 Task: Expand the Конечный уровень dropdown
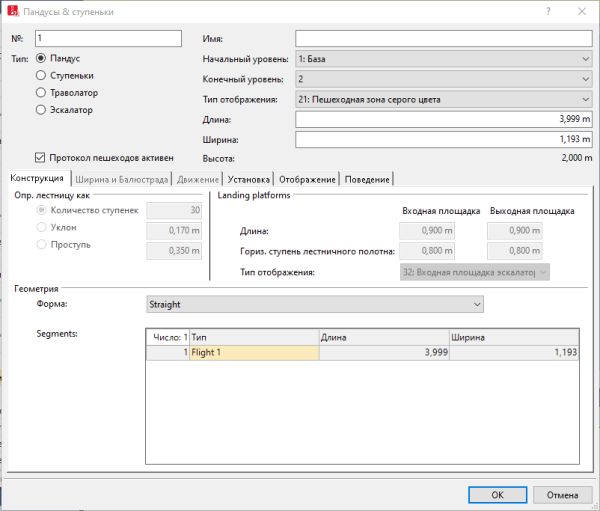pyautogui.click(x=443, y=78)
